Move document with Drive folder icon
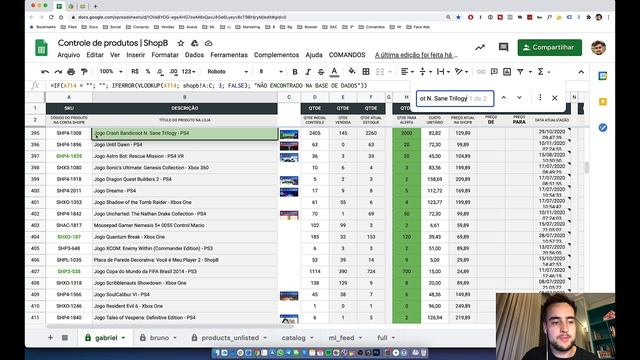This screenshot has width=640, height=360. point(195,43)
